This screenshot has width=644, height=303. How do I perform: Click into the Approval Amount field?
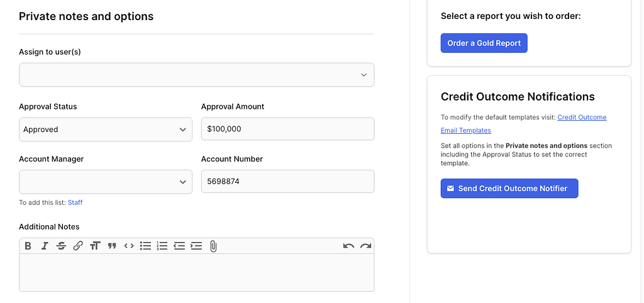coord(287,129)
